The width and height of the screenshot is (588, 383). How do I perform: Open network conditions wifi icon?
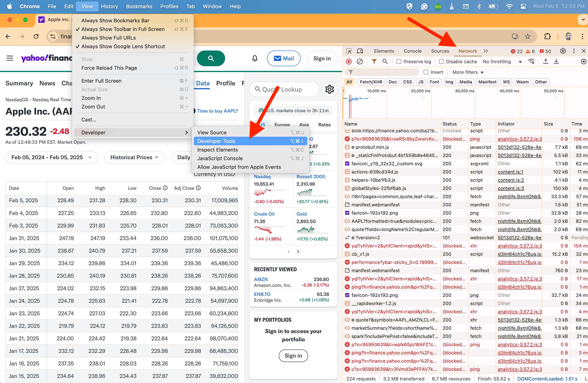point(531,61)
